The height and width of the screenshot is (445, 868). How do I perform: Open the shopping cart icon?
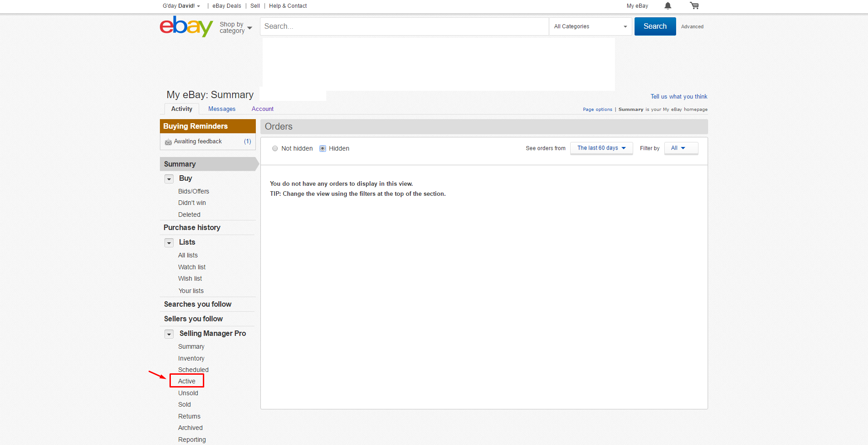[x=694, y=6]
